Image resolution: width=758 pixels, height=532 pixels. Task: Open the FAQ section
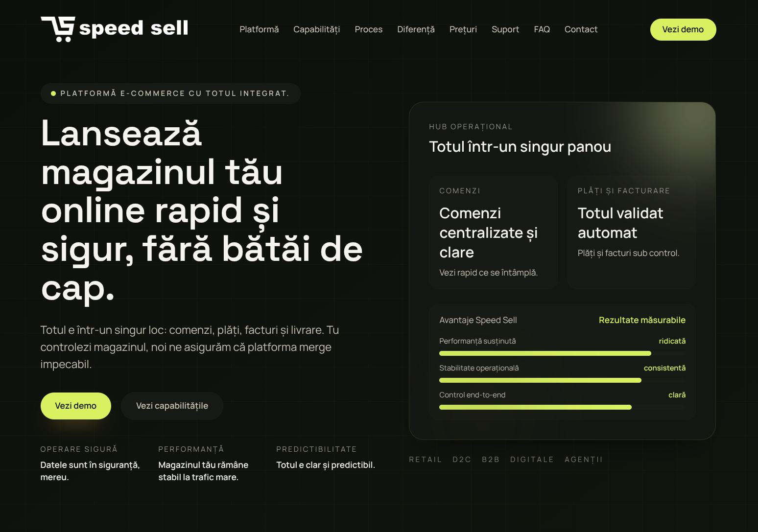pos(542,29)
